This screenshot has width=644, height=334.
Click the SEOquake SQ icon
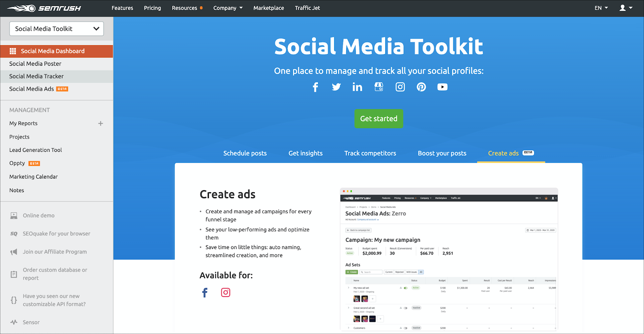pyautogui.click(x=14, y=234)
